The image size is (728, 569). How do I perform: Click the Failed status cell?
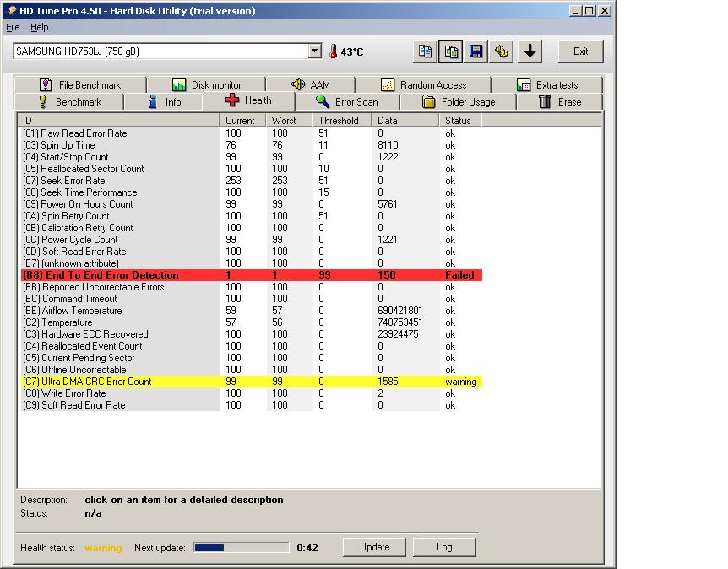pos(459,275)
